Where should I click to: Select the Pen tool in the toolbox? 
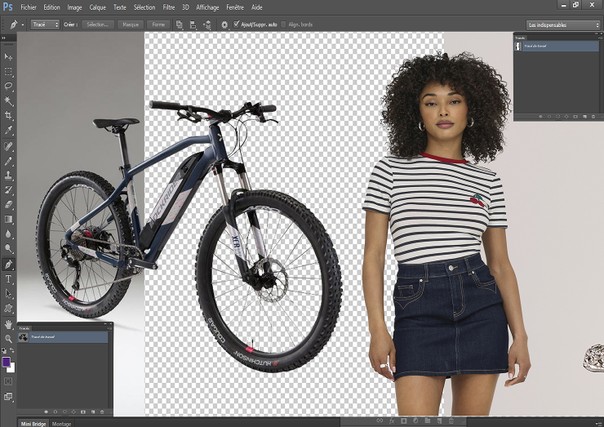pyautogui.click(x=9, y=264)
